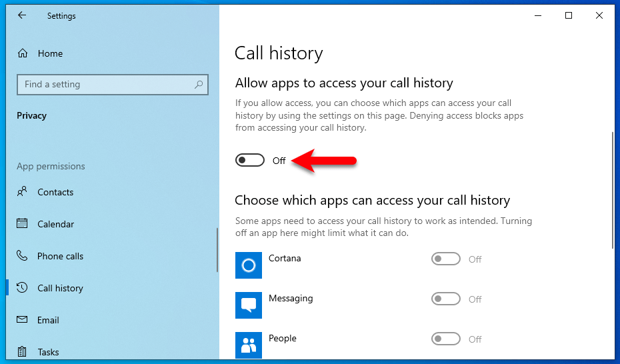Image resolution: width=620 pixels, height=364 pixels.
Task: Click the Messaging app icon
Action: coord(248,305)
